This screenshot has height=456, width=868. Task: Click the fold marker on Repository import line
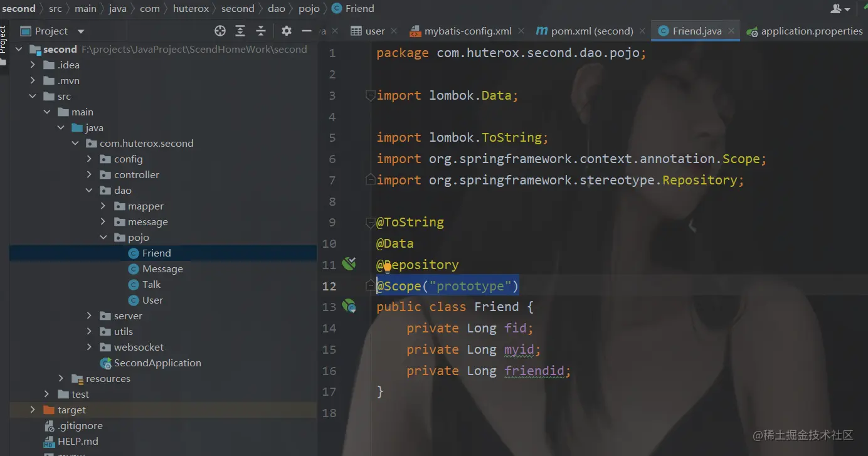coord(371,180)
